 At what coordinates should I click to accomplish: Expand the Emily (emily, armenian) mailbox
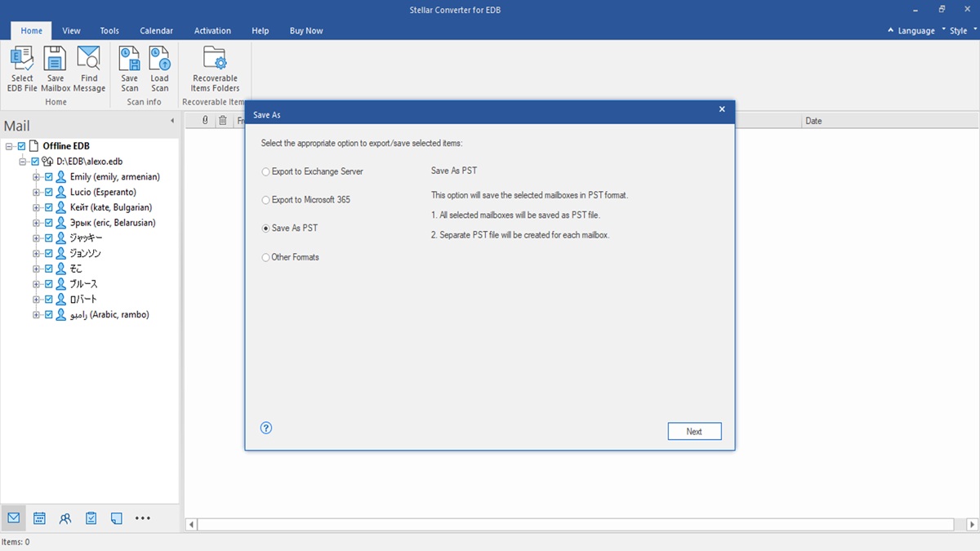pos(36,177)
